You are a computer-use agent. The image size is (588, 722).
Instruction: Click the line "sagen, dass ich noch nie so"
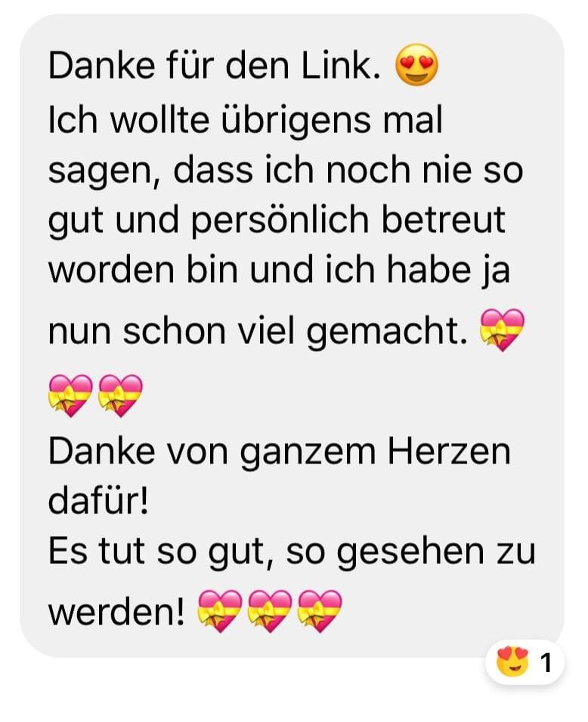pyautogui.click(x=286, y=171)
